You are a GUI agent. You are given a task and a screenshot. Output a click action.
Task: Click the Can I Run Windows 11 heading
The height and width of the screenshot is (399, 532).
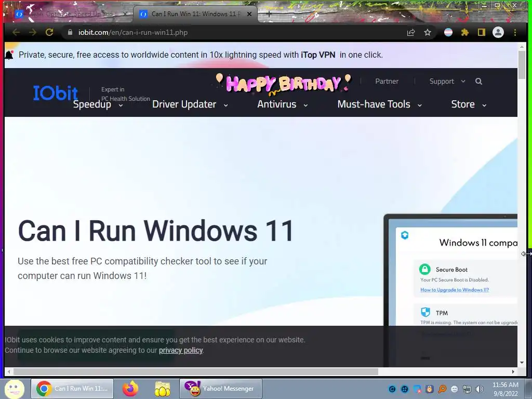[156, 231]
